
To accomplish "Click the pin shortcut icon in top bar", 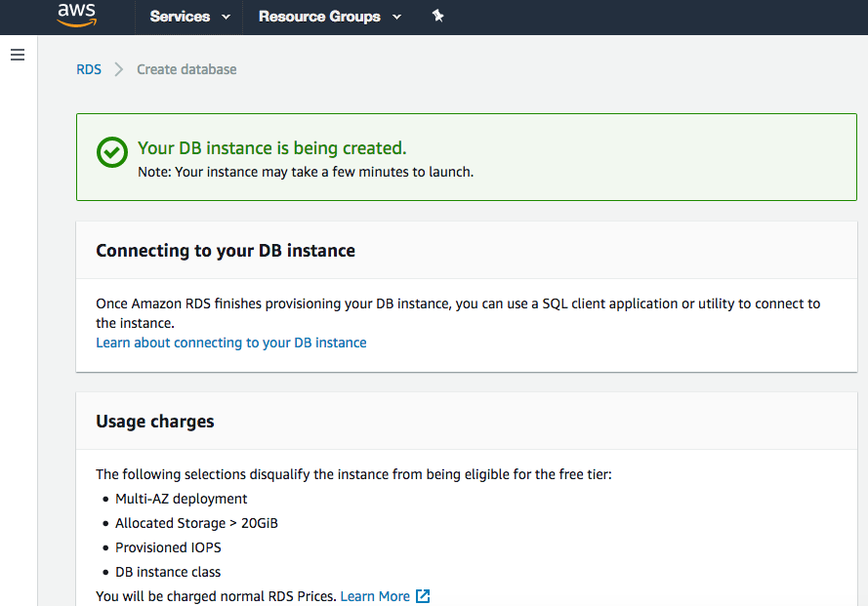I will click(437, 16).
